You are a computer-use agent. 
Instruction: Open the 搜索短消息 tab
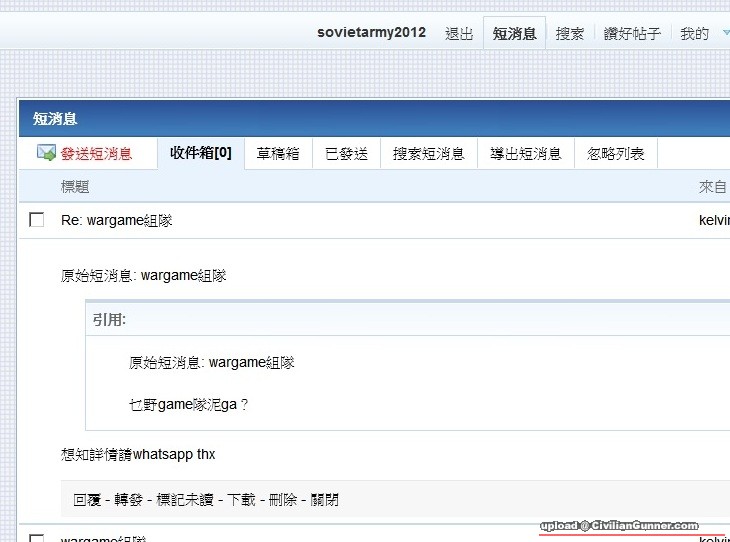[x=428, y=153]
